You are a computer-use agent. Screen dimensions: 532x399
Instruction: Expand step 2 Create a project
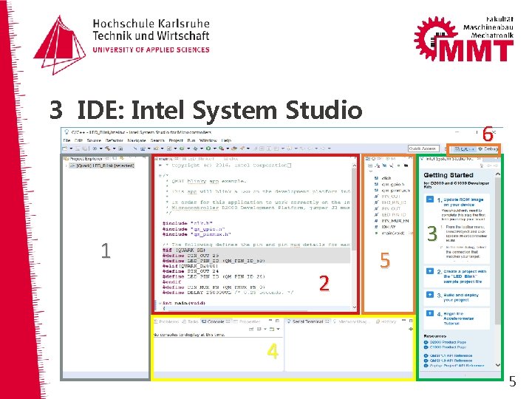click(x=429, y=271)
